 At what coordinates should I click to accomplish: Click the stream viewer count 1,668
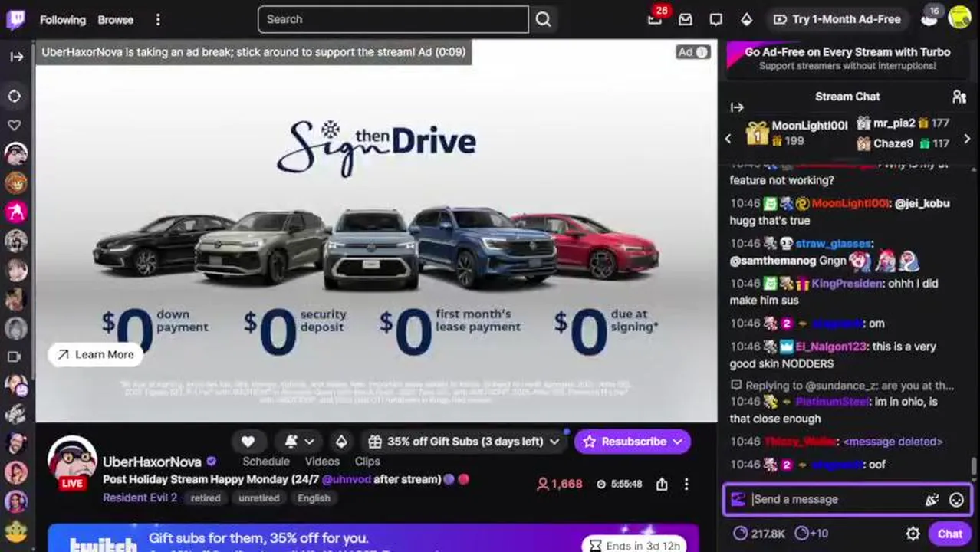[x=559, y=484]
